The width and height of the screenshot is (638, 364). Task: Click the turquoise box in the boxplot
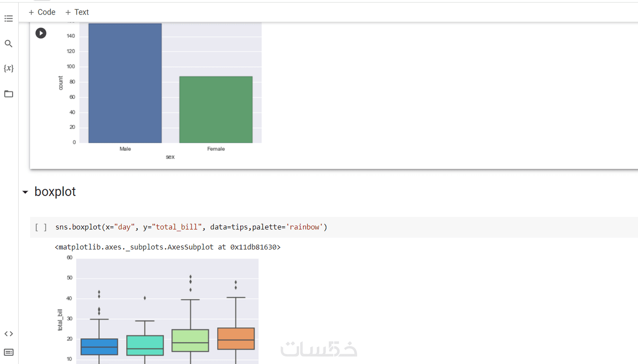point(145,345)
